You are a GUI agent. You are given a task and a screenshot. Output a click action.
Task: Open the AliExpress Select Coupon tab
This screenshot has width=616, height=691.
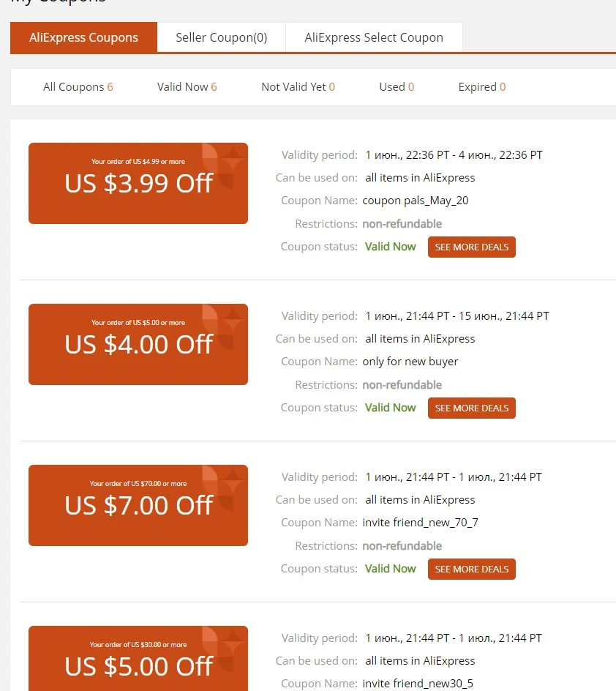pyautogui.click(x=374, y=37)
